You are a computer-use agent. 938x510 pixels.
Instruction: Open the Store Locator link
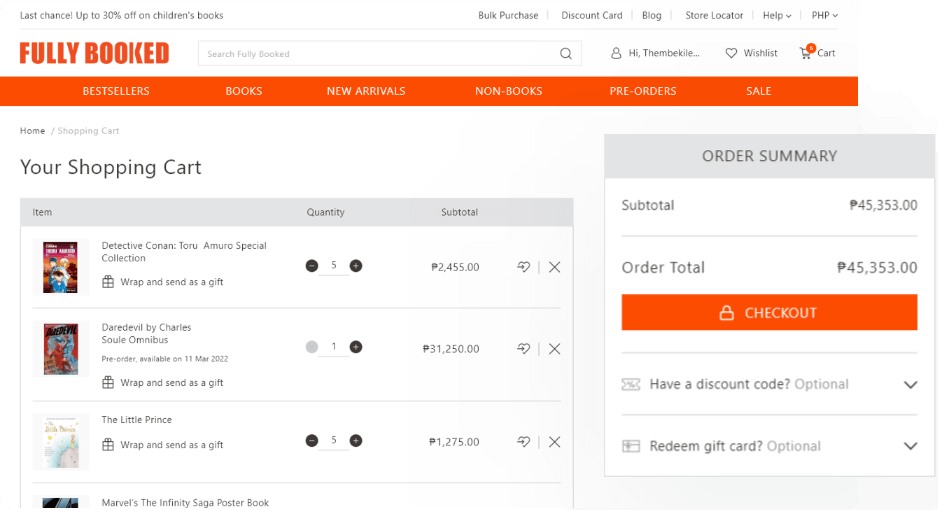[x=714, y=16]
